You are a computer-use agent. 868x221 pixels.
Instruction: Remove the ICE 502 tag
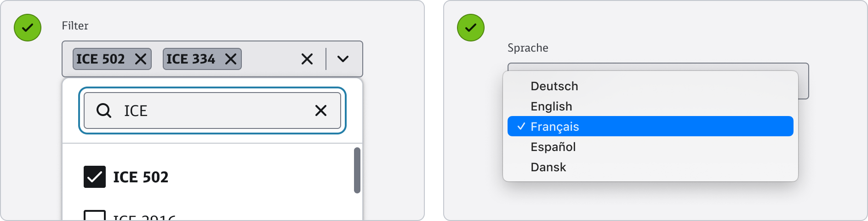pos(141,59)
